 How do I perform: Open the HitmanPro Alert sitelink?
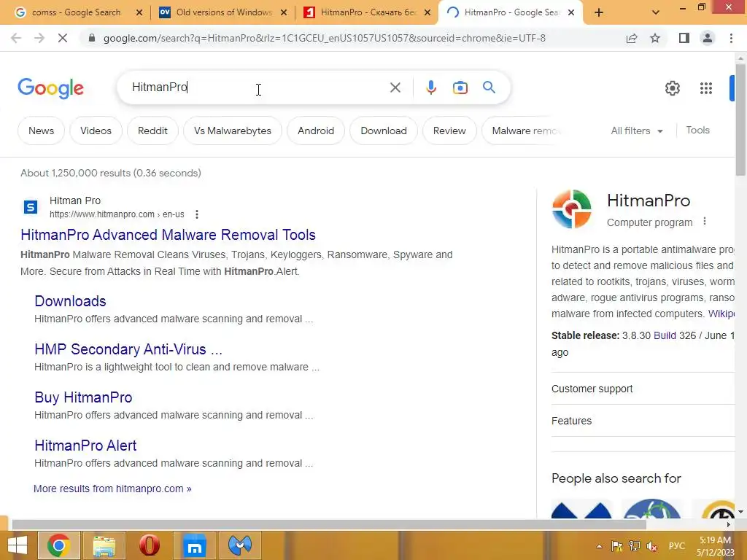(85, 446)
